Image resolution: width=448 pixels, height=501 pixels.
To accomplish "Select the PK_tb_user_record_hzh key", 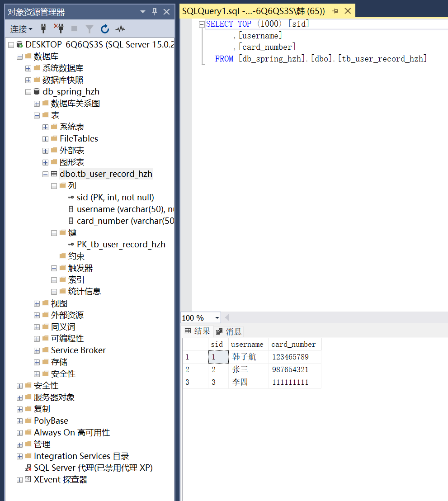I will pyautogui.click(x=121, y=245).
